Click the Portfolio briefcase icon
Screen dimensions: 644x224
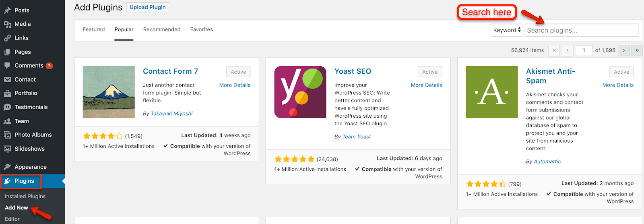click(7, 93)
